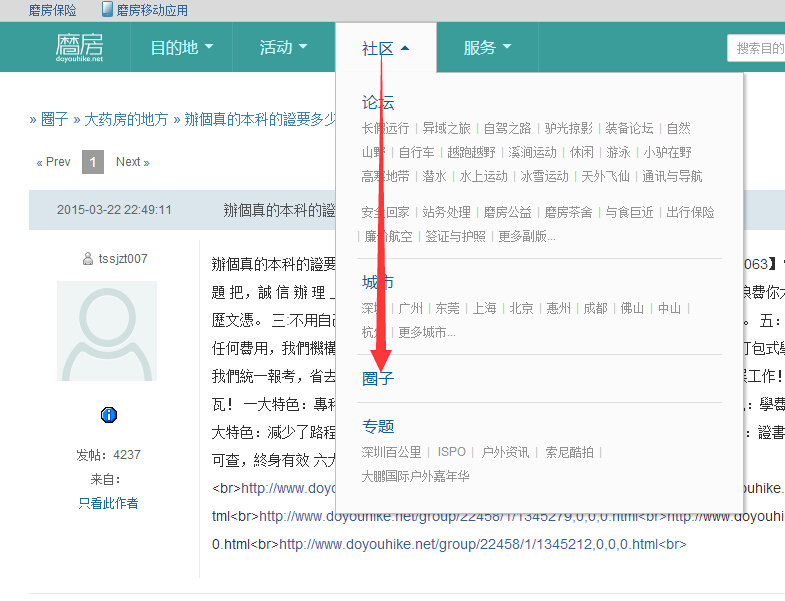Screen dimensions: 785x601
Task: Open the 与食巨近 forum link
Action: (x=629, y=212)
